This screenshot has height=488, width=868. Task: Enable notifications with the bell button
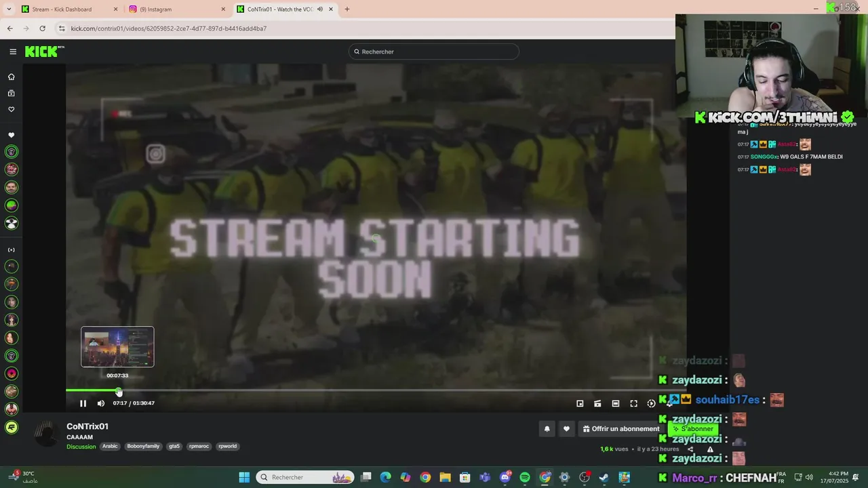pyautogui.click(x=547, y=429)
